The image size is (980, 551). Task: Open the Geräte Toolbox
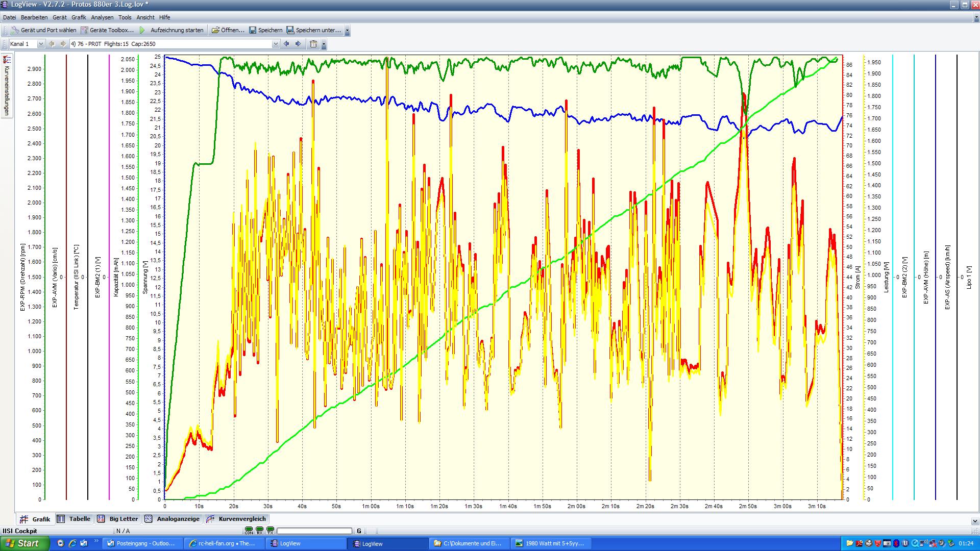pos(108,30)
